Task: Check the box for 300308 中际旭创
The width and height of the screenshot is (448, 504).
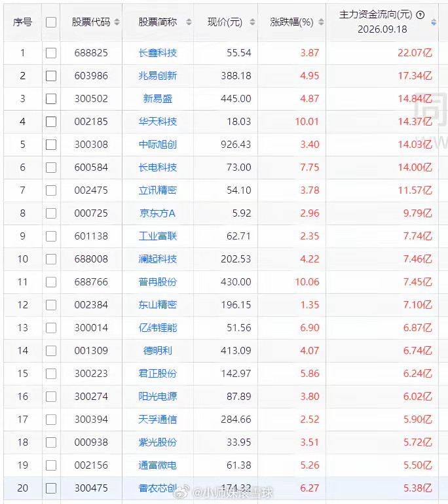Action: 51,145
